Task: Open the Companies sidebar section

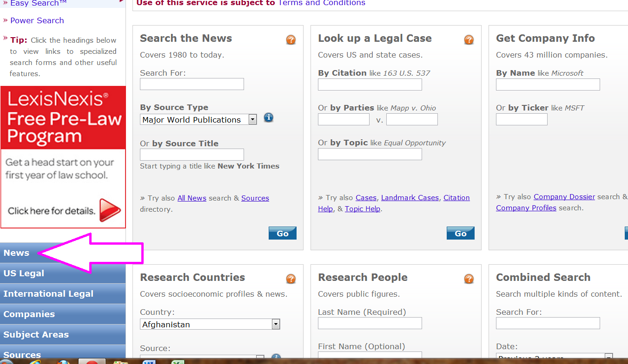Action: point(63,314)
